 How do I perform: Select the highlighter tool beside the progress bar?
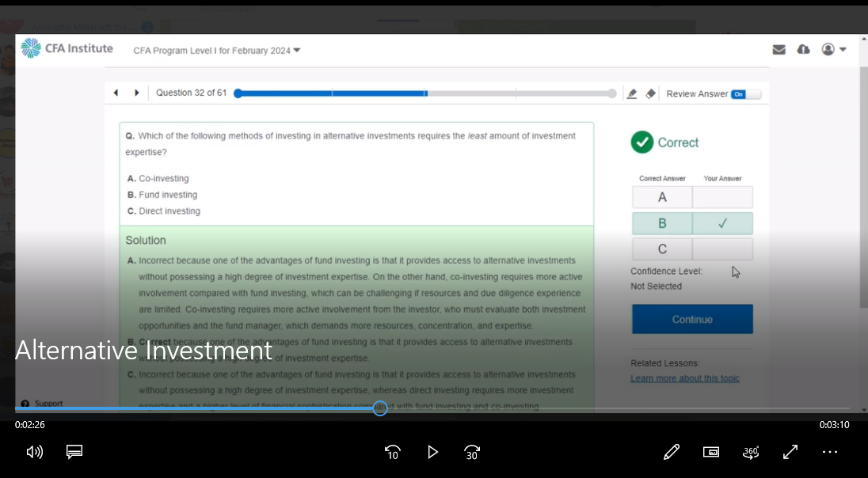[x=632, y=93]
